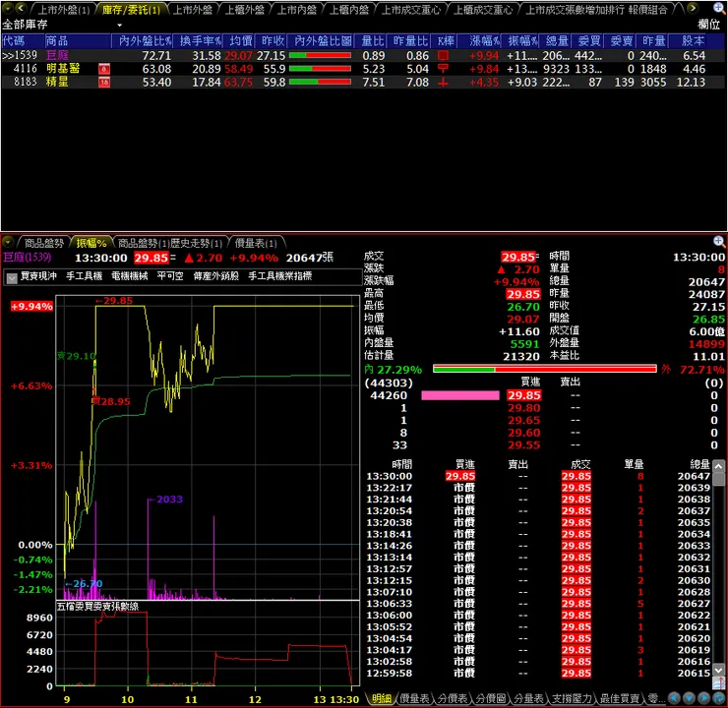Click scrollbar up arrow in trade detail list
Viewport: 728px width, 708px height.
(x=718, y=466)
